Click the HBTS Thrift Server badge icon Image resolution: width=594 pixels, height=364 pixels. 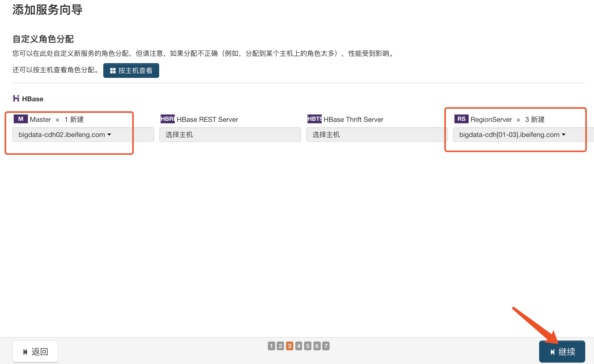pos(314,119)
